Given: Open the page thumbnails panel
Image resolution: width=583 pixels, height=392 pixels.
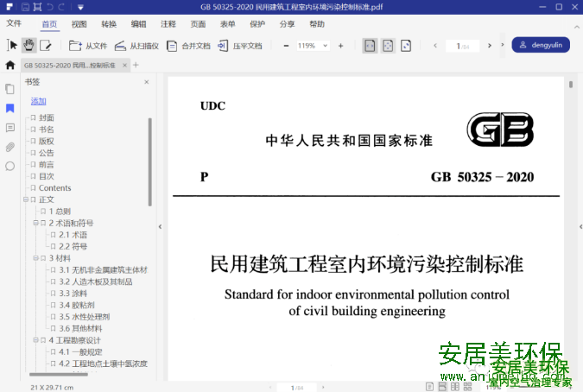Looking at the screenshot, I should pyautogui.click(x=10, y=89).
